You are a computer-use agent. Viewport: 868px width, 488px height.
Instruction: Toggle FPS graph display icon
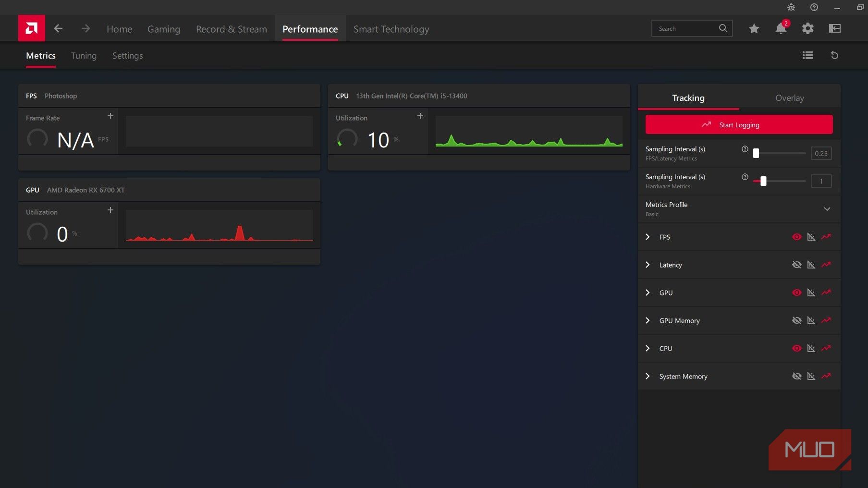click(811, 237)
